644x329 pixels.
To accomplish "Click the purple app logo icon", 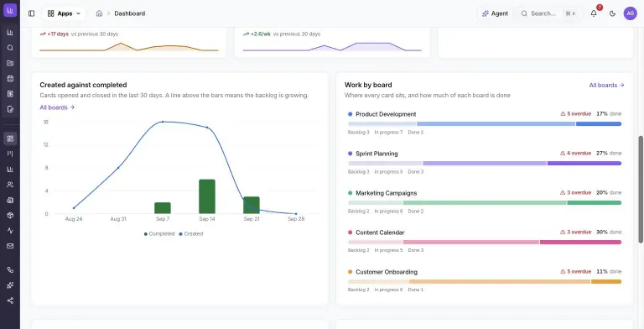I will [x=10, y=10].
